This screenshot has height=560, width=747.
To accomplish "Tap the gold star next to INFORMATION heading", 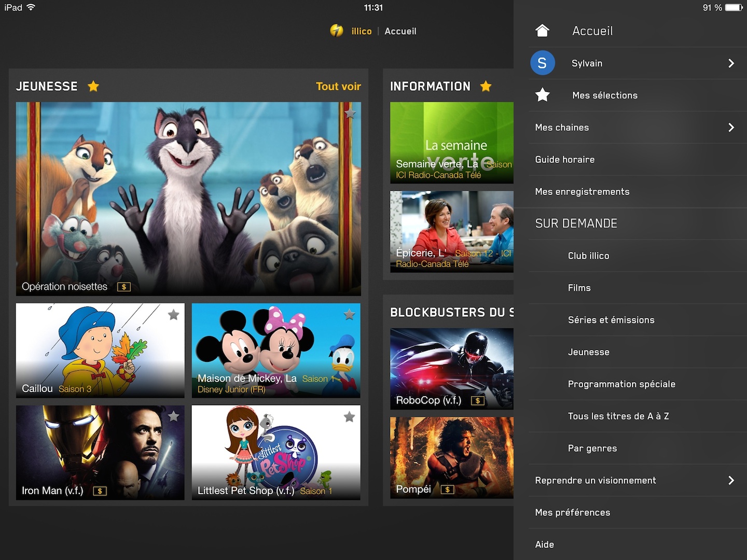I will tap(486, 86).
